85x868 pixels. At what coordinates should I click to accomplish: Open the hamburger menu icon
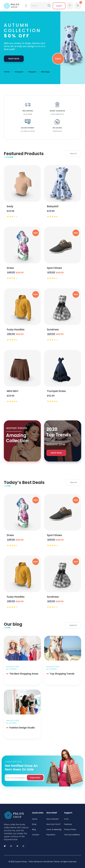(x=26, y=6)
